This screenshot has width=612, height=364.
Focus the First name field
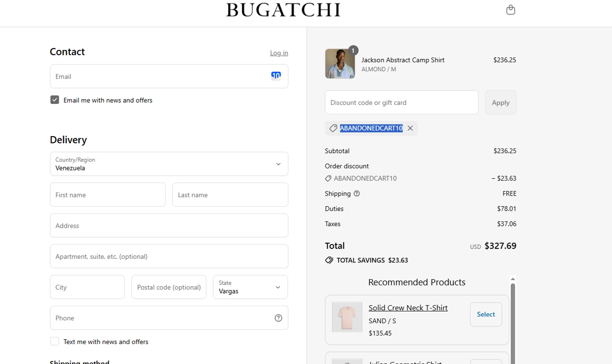(x=108, y=194)
